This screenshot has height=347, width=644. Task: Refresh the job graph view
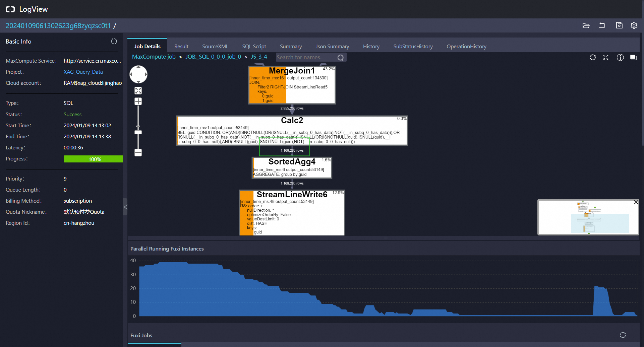593,57
